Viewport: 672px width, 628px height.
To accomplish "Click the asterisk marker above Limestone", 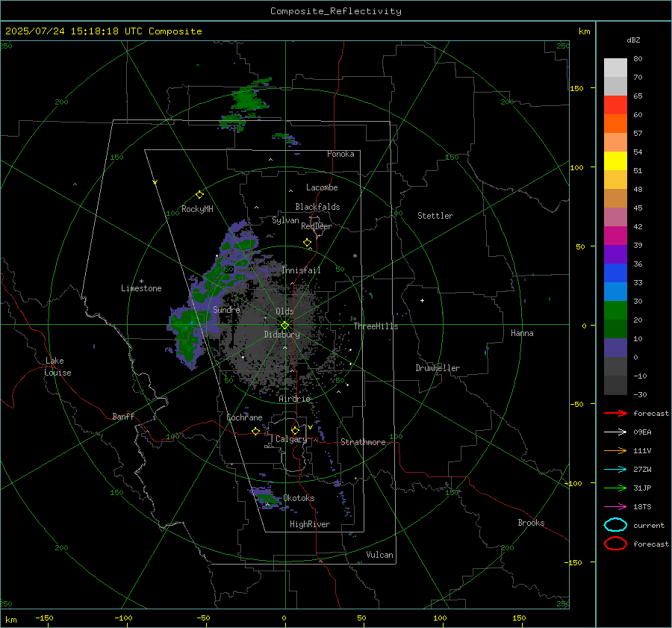I will [x=141, y=282].
